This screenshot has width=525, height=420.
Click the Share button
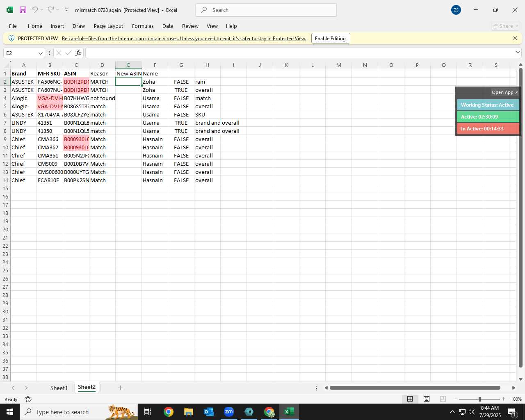506,26
